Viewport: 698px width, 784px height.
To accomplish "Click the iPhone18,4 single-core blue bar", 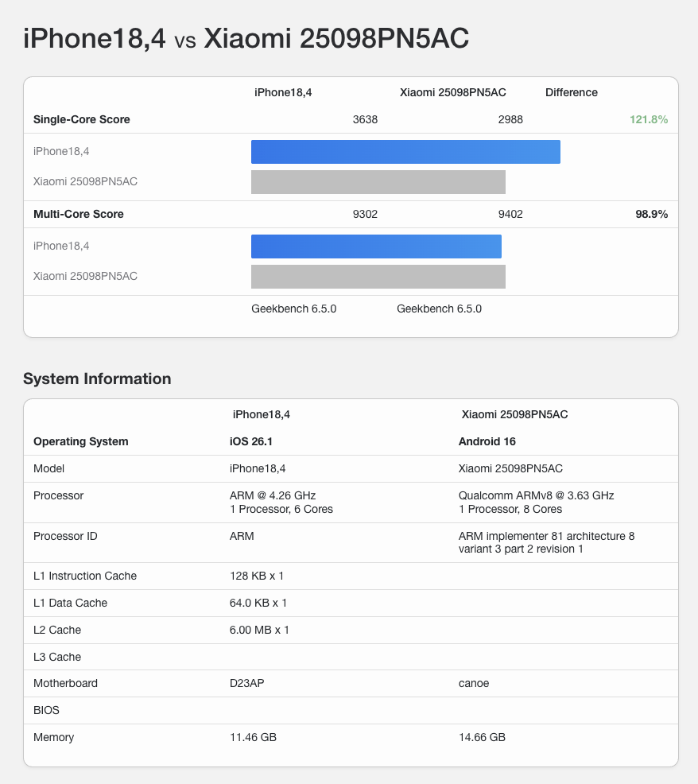I will 405,152.
